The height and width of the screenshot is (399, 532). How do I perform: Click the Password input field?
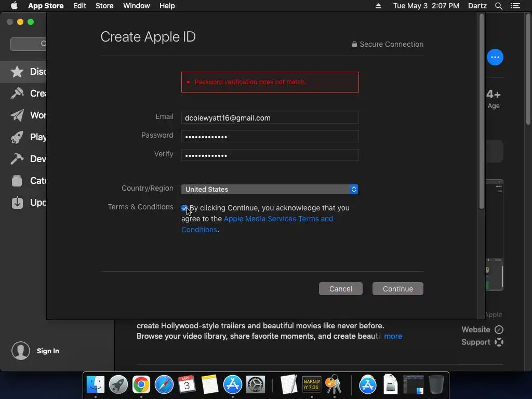[270, 137]
